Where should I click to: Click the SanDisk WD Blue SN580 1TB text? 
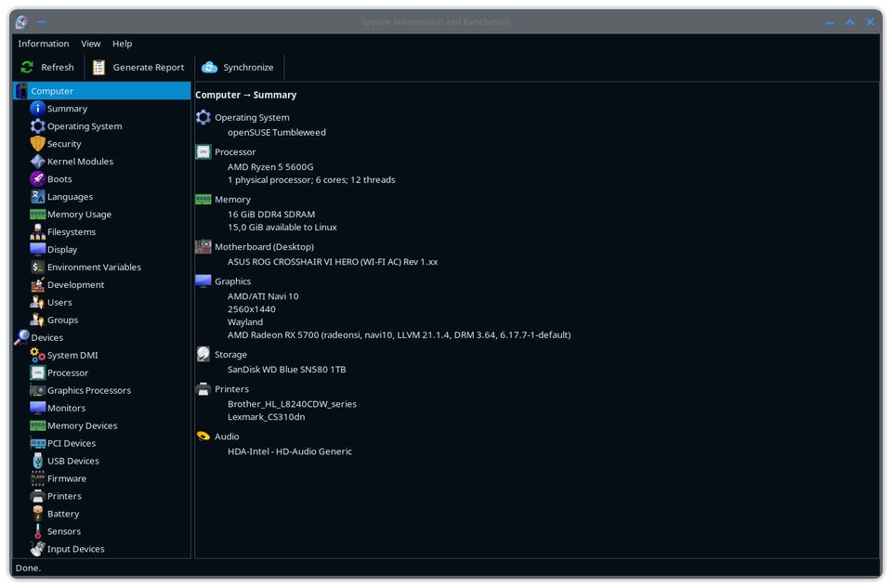(287, 370)
